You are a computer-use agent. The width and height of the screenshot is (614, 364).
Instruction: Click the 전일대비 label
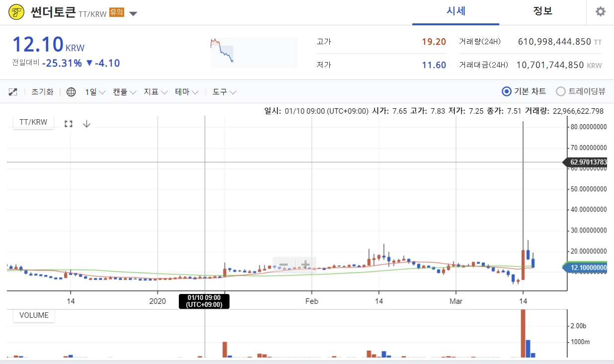(26, 63)
